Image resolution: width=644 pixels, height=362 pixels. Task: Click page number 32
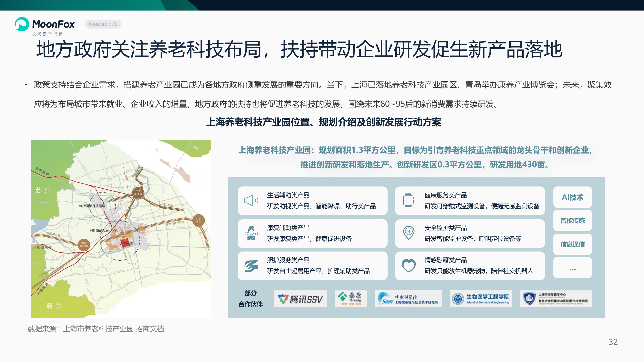(613, 342)
